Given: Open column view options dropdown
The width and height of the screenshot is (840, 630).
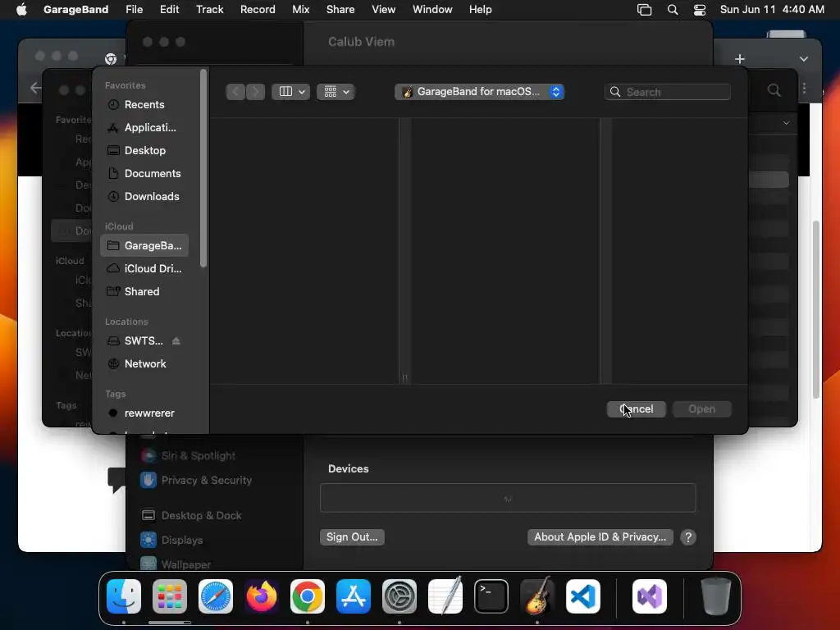Looking at the screenshot, I should tap(290, 92).
